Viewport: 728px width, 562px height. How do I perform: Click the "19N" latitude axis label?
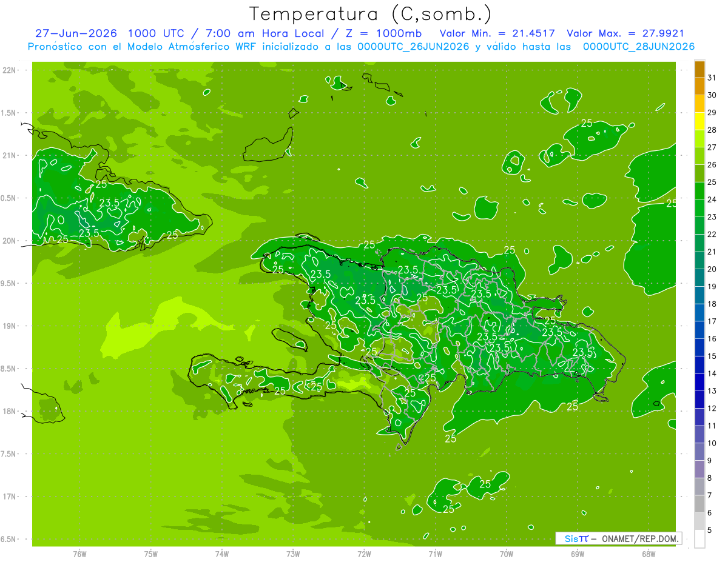10,326
